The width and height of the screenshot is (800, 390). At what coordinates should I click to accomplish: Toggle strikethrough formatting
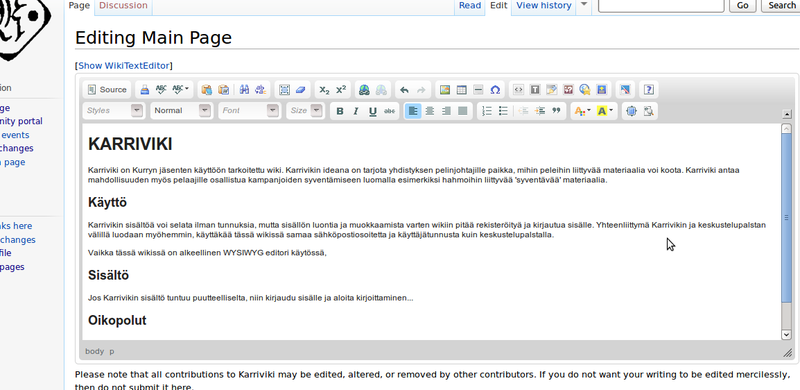[x=389, y=111]
